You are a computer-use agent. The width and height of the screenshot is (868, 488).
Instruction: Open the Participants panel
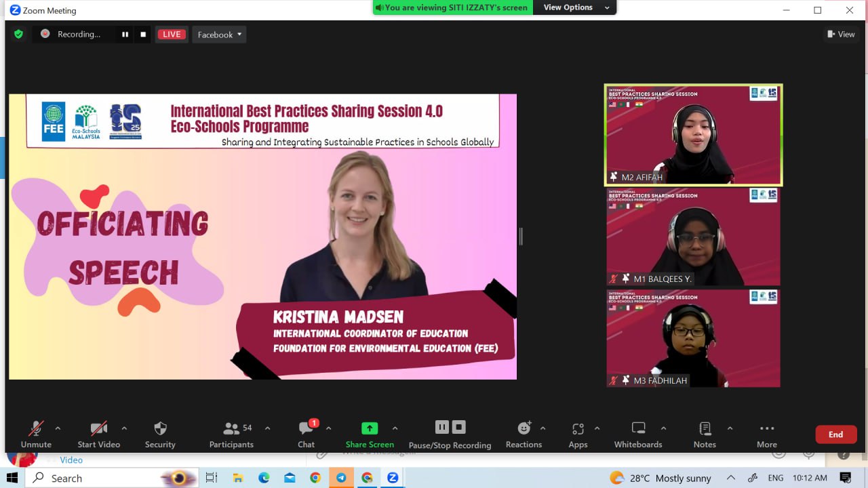point(231,434)
